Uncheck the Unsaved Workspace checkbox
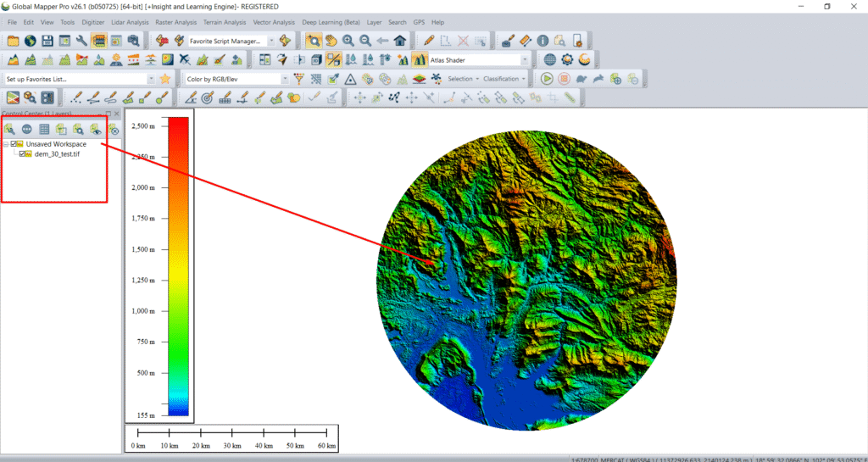 pos(14,144)
